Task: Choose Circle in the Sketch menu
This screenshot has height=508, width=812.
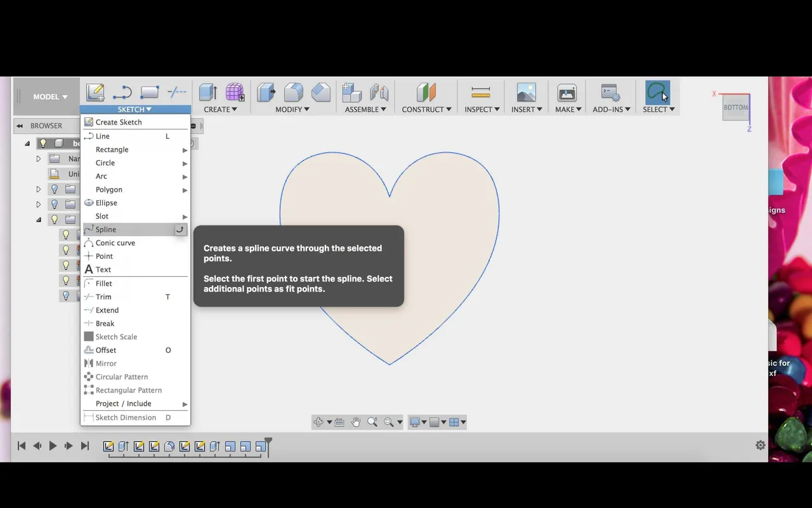Action: pyautogui.click(x=135, y=163)
